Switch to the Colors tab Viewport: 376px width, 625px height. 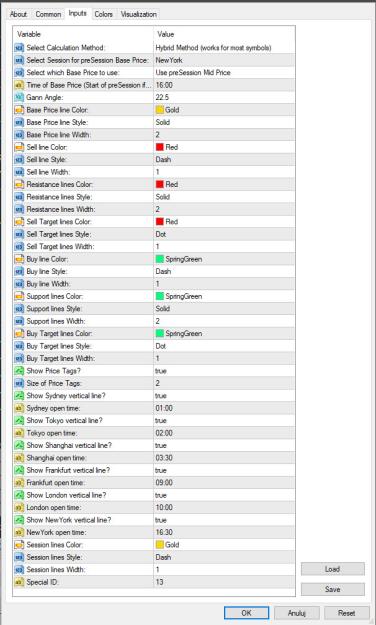[x=104, y=14]
